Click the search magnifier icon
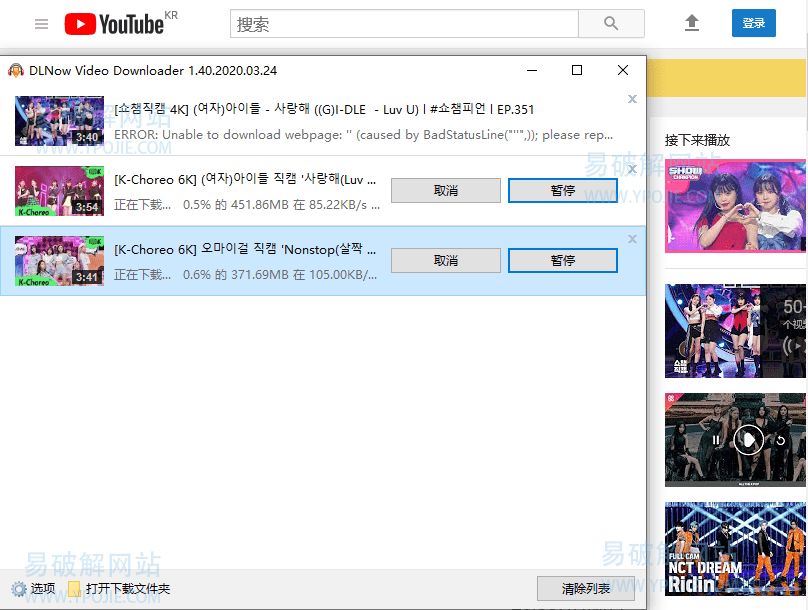This screenshot has width=808, height=610. [612, 22]
